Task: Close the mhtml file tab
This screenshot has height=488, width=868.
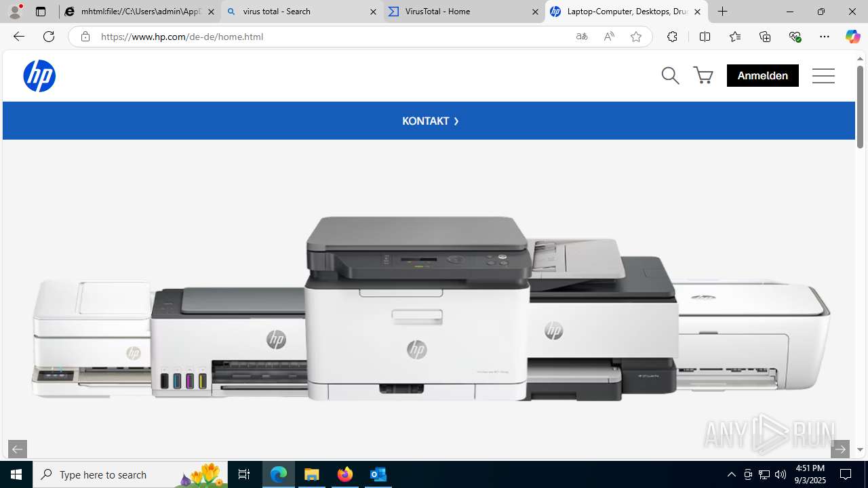Action: tap(211, 12)
